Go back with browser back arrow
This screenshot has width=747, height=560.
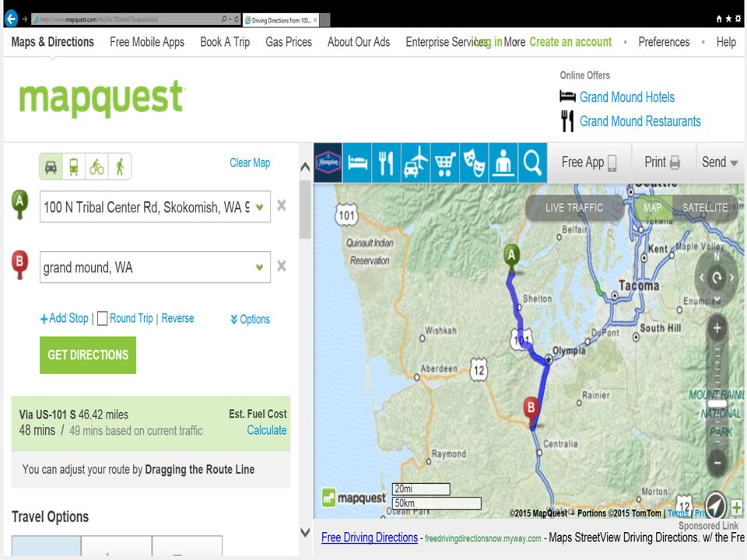point(11,19)
